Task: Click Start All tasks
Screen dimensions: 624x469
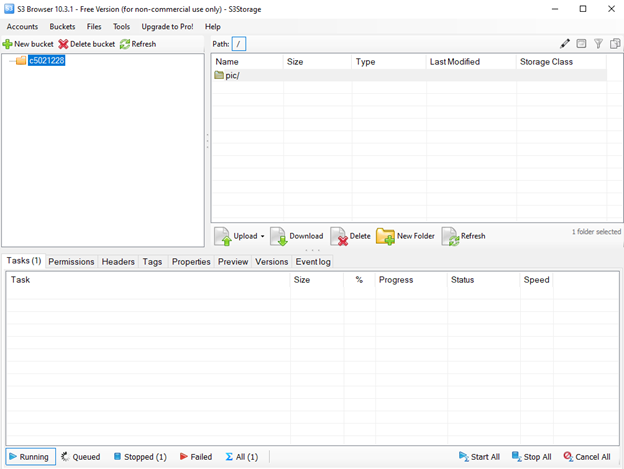Action: click(x=479, y=457)
